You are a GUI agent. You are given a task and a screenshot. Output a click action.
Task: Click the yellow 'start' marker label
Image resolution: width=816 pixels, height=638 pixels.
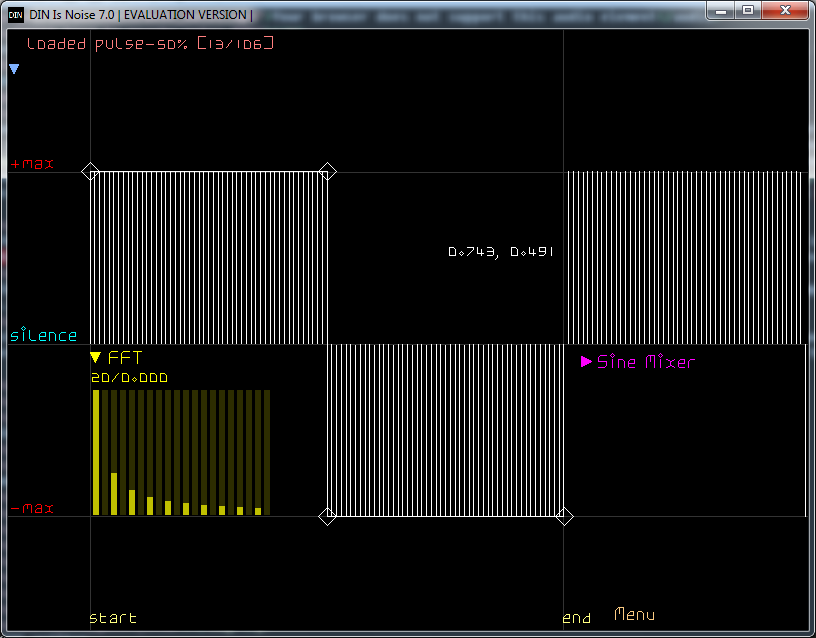(x=113, y=618)
